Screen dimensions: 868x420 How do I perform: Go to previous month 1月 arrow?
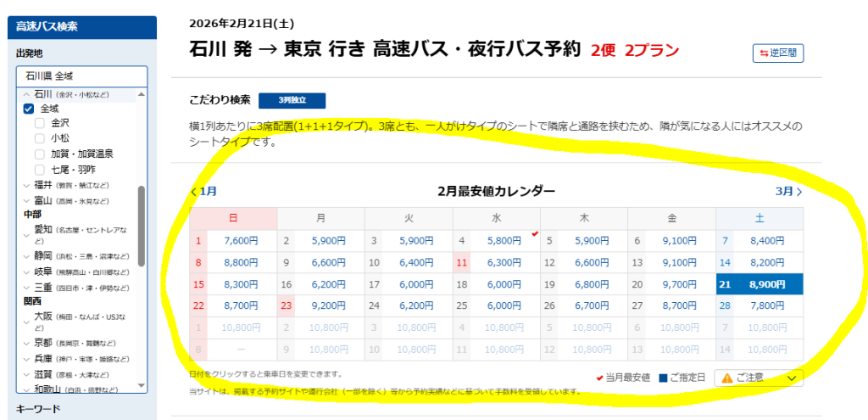[203, 192]
